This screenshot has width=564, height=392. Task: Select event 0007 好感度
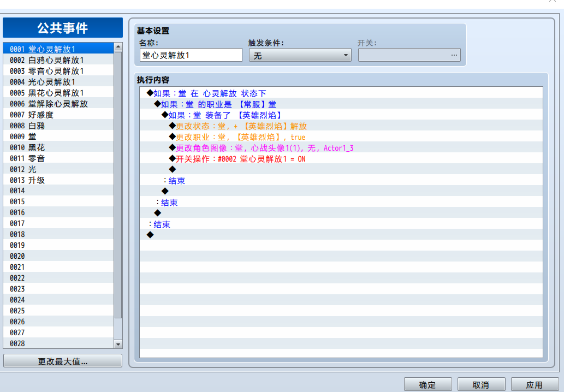[x=58, y=114]
